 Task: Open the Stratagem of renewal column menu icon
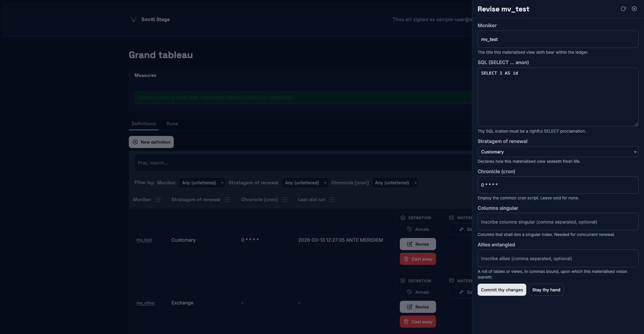coord(227,200)
